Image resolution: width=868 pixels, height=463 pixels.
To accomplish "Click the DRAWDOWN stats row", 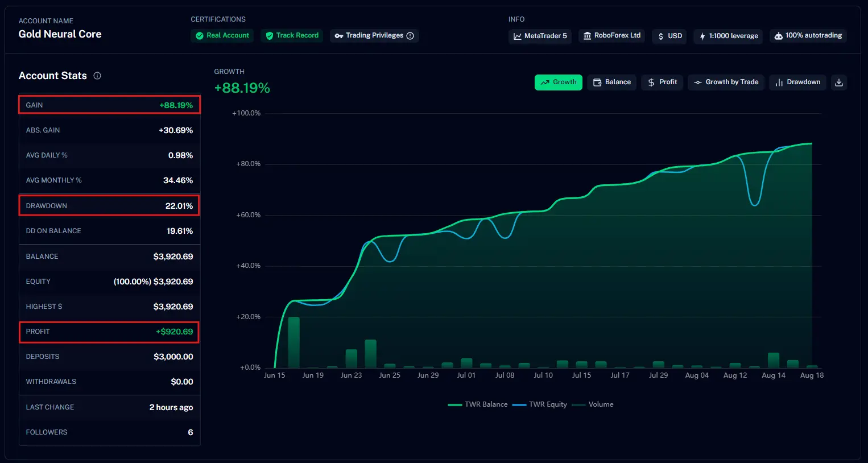I will tap(109, 206).
